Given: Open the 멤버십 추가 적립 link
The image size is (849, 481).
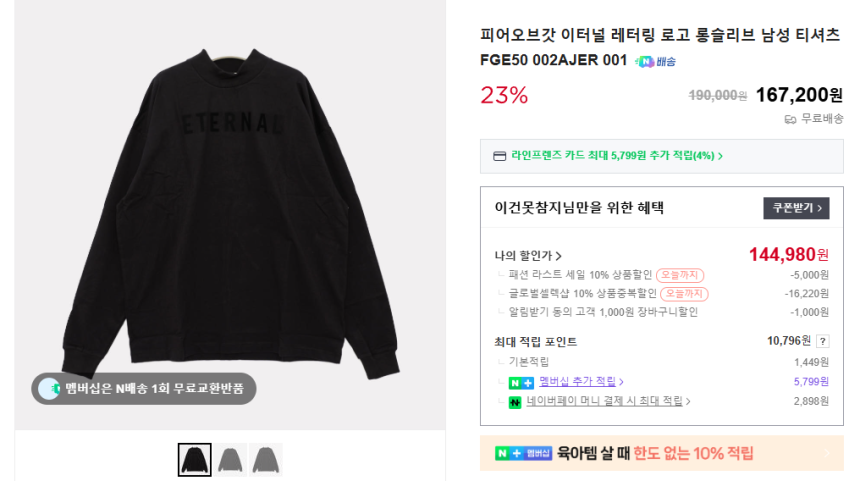Looking at the screenshot, I should (581, 382).
